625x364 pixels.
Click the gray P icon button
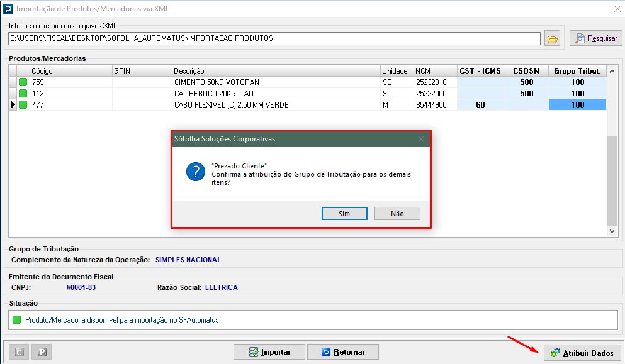[42, 352]
